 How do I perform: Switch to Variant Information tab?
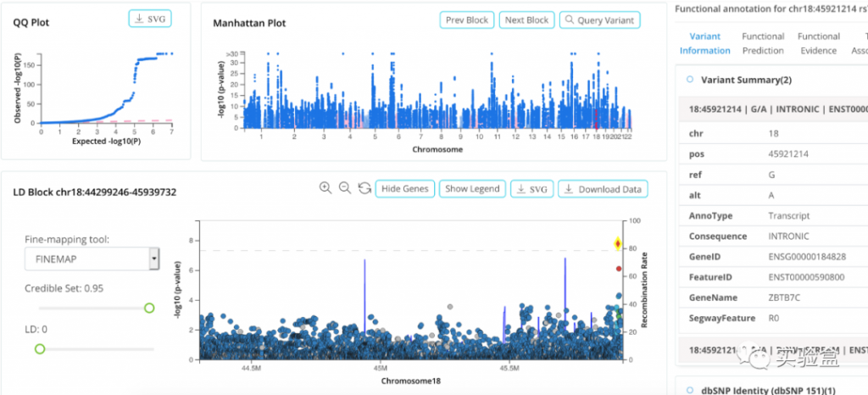pyautogui.click(x=704, y=43)
